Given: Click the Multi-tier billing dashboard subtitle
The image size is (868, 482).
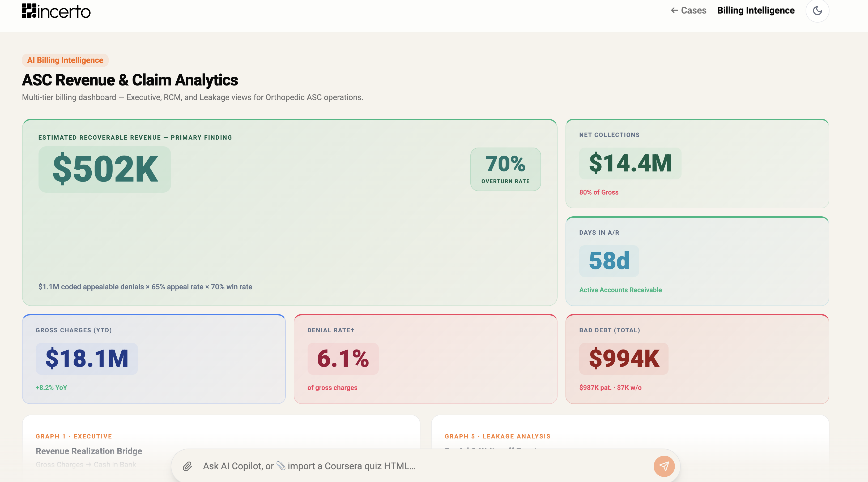Looking at the screenshot, I should tap(193, 97).
